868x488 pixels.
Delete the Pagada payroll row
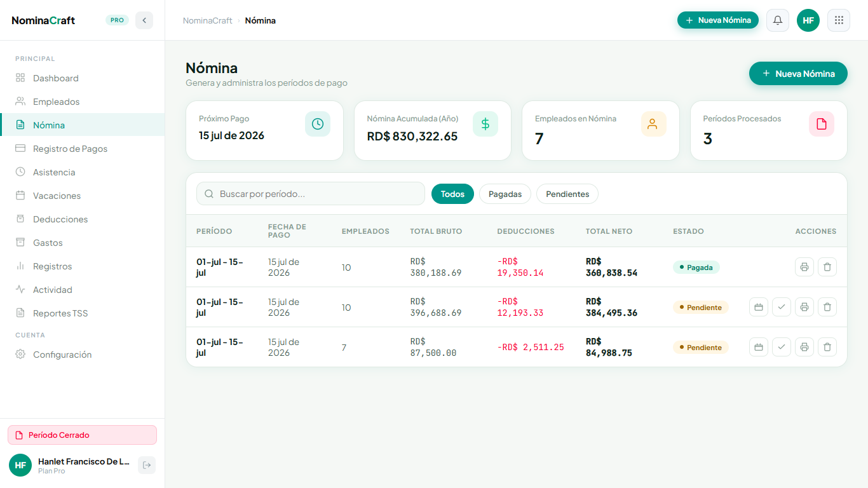click(827, 267)
